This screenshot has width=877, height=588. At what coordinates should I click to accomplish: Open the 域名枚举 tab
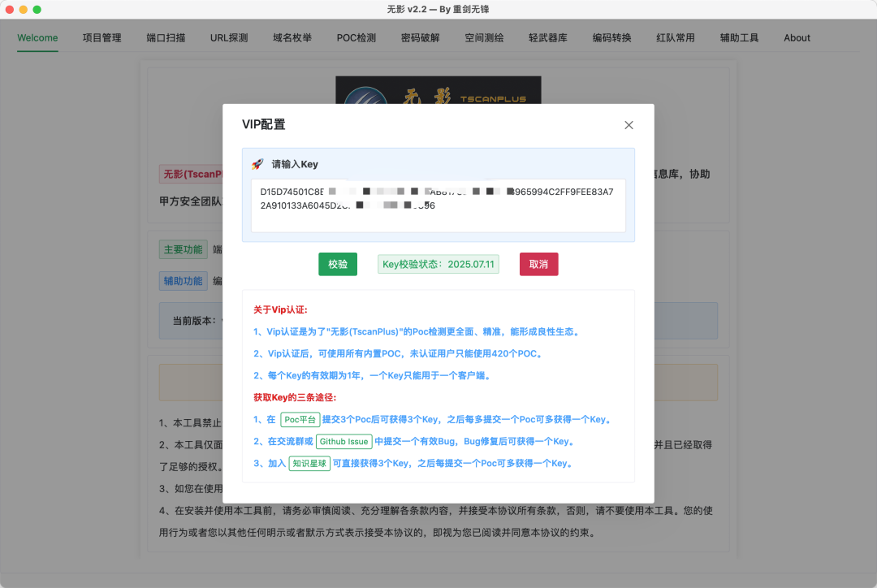point(292,37)
